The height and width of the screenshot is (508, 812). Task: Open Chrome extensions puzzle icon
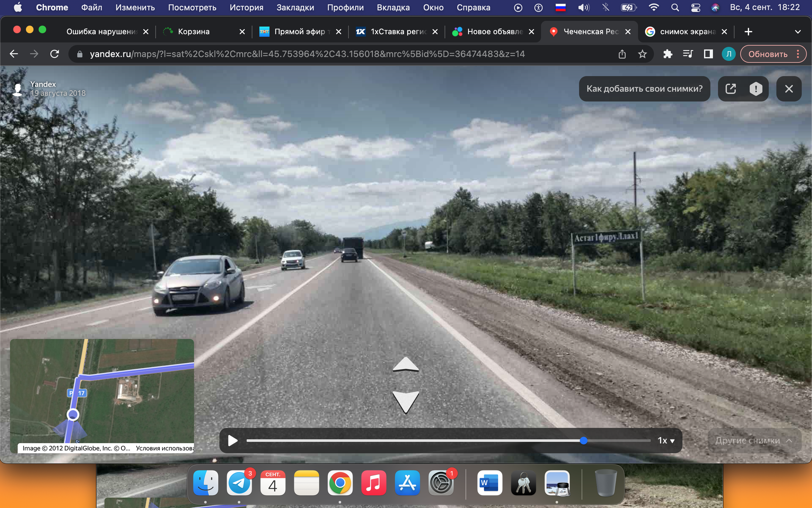pyautogui.click(x=668, y=54)
